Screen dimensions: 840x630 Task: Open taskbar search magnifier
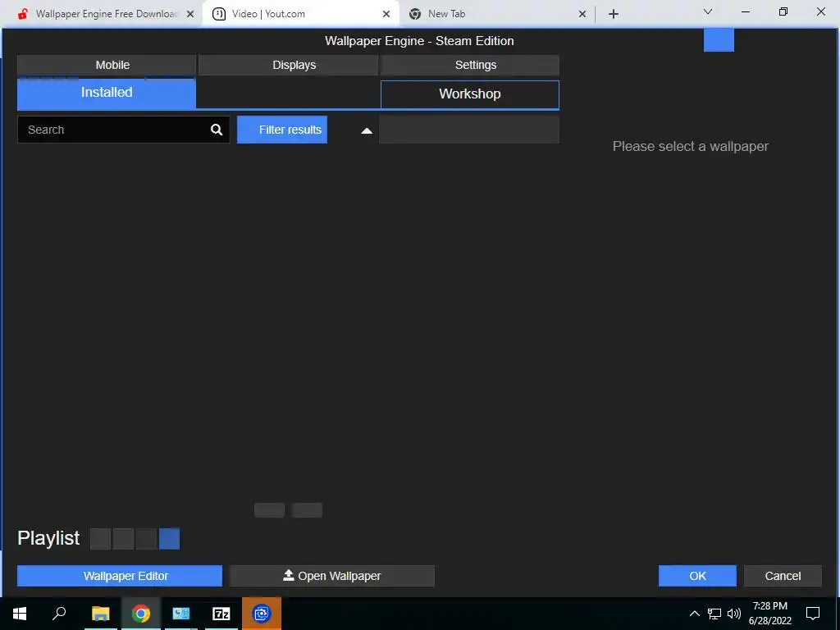click(59, 613)
